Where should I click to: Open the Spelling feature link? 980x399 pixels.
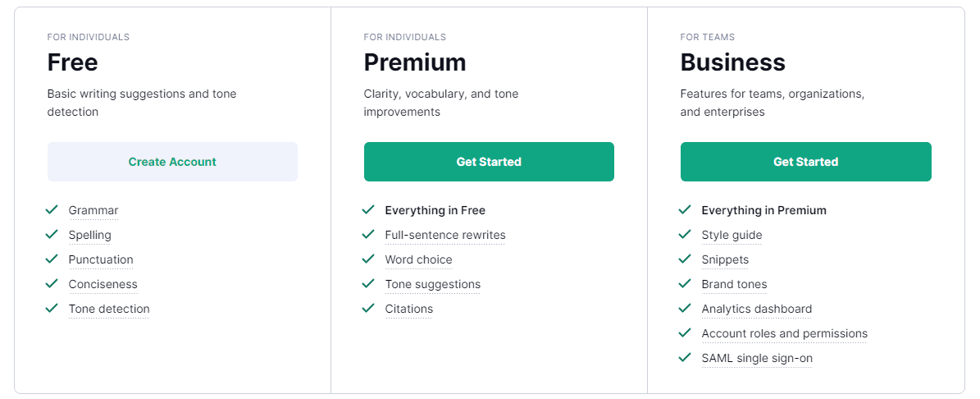tap(89, 235)
